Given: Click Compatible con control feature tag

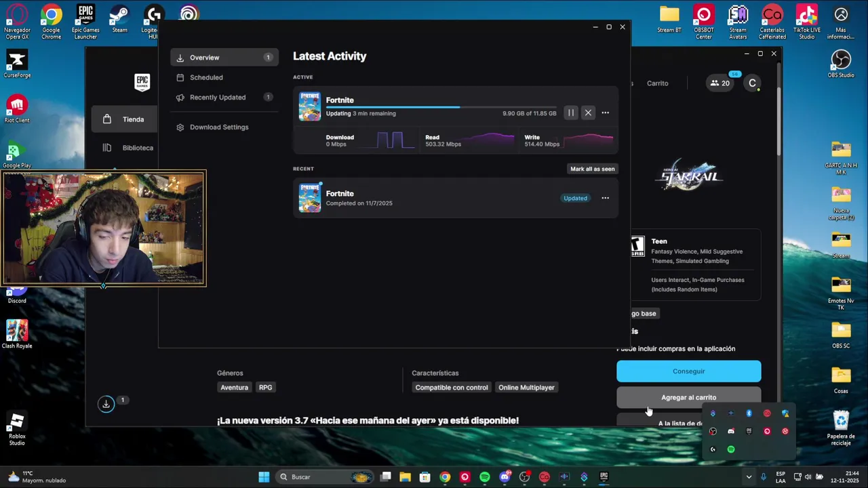Looking at the screenshot, I should click(x=452, y=388).
